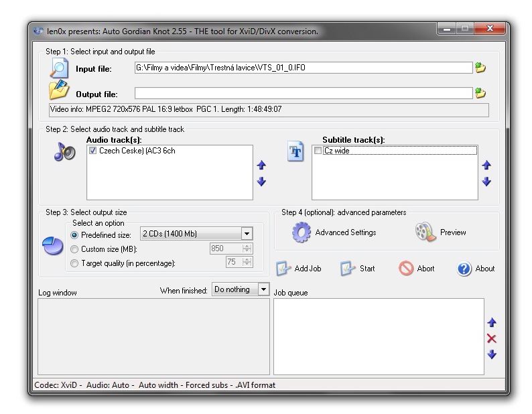Click the About button label
This screenshot has height=414, width=532.
[x=485, y=269]
